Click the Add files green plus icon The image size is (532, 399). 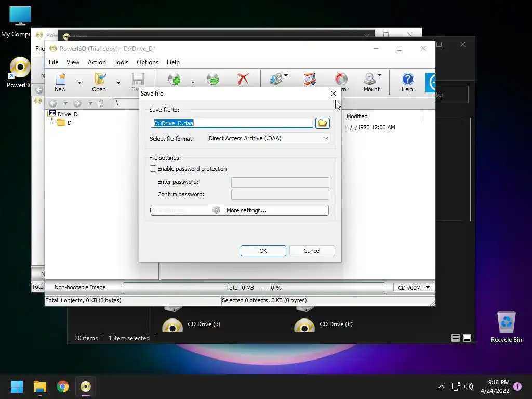point(175,79)
